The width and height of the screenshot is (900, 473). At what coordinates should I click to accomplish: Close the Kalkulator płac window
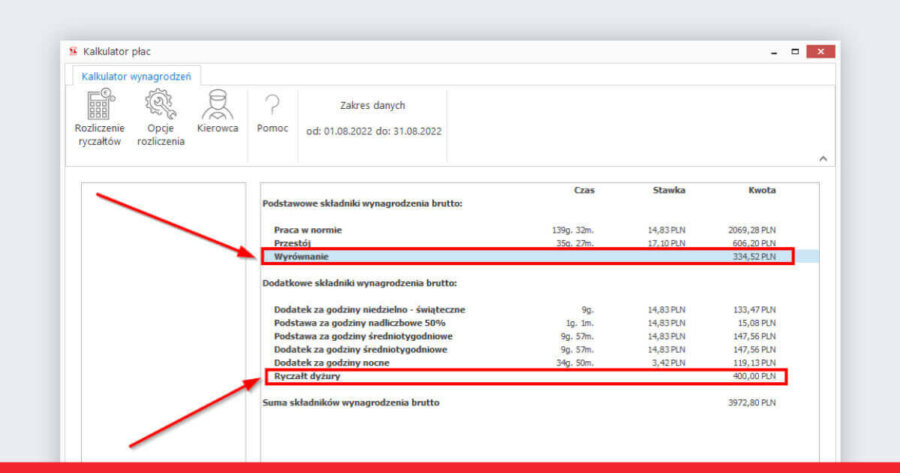point(820,51)
